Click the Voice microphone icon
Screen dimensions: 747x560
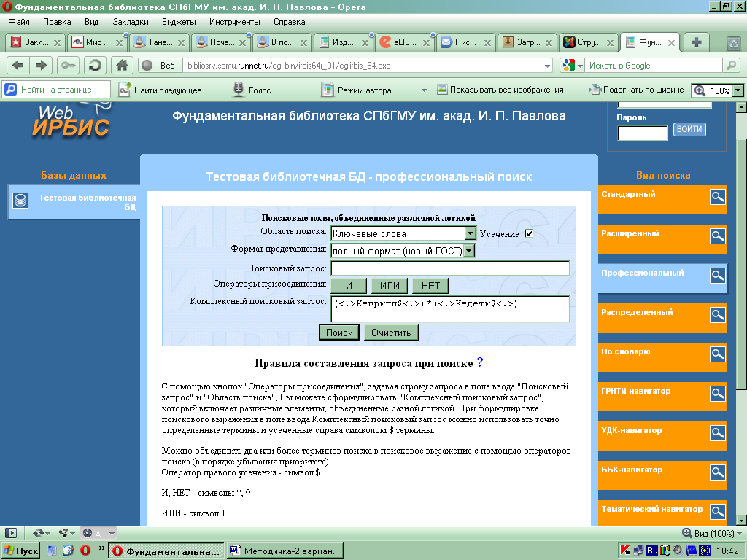[x=239, y=90]
